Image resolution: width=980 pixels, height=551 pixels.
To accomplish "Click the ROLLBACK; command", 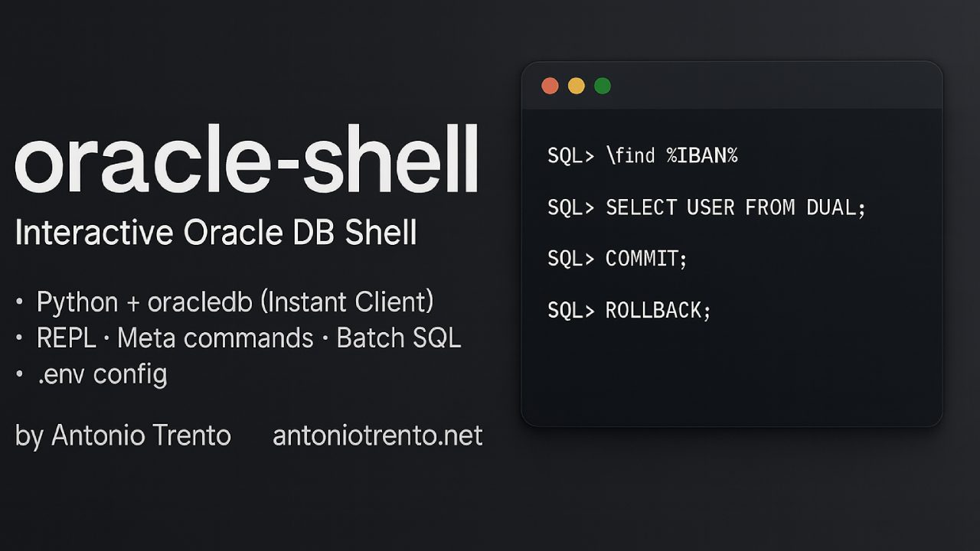I will pyautogui.click(x=658, y=310).
